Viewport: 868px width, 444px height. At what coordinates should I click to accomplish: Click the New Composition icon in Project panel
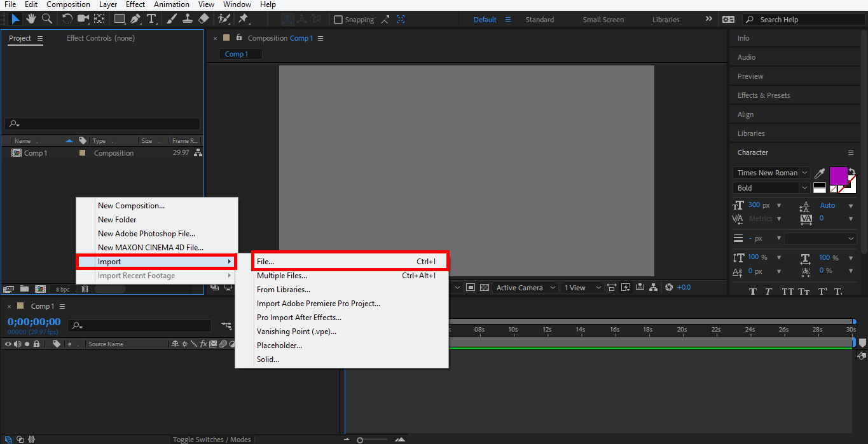click(40, 289)
